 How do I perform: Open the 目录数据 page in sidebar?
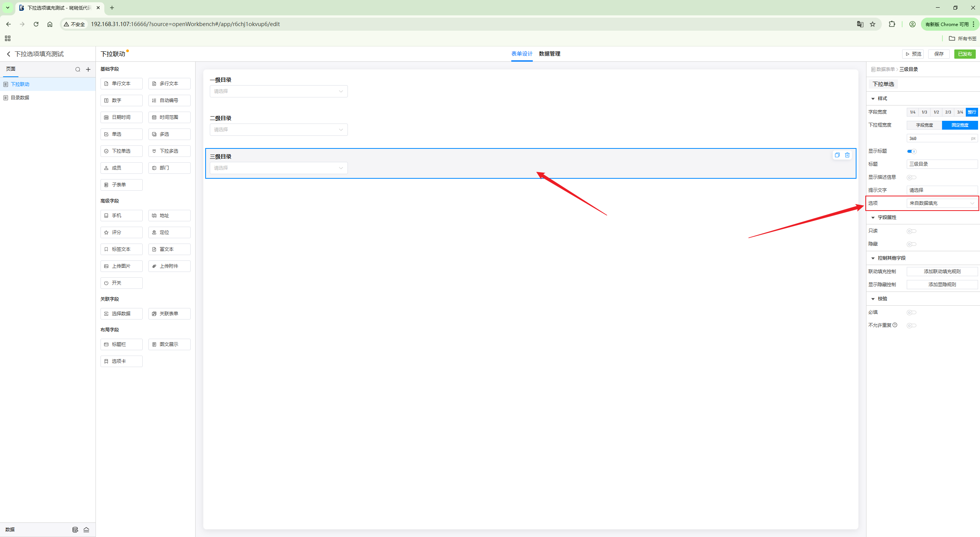20,98
